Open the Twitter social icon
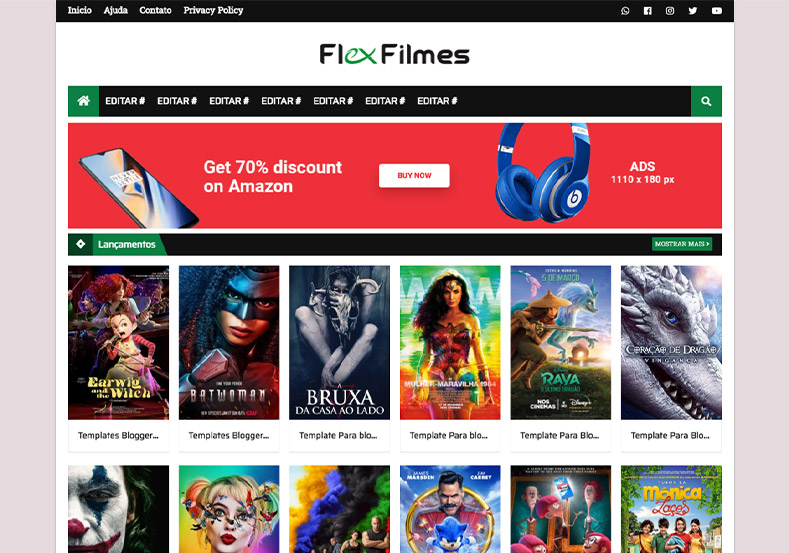Viewport: 789px width, 553px height. 693,11
